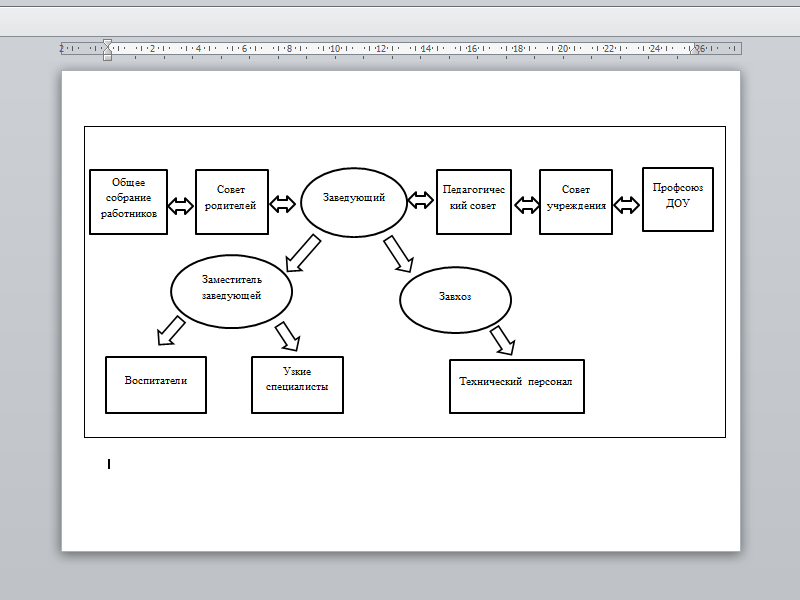Screen dimensions: 800x600
Task: Select the double arrow before 'Профсоюз ДОУ' box
Action: (x=627, y=204)
